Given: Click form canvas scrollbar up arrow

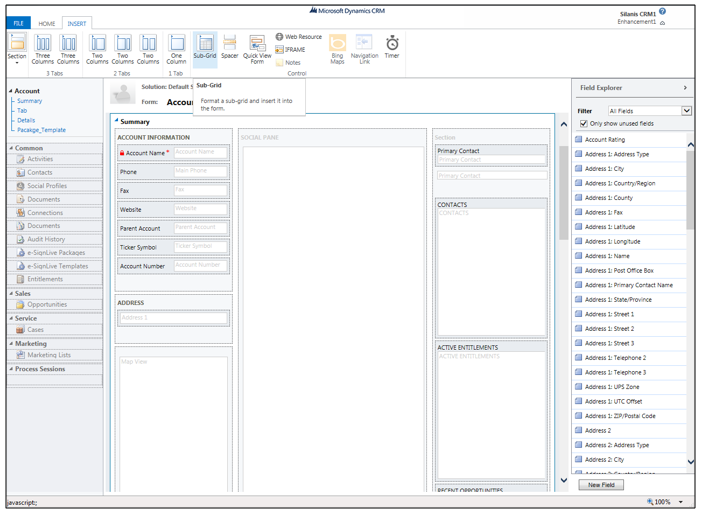Looking at the screenshot, I should 564,124.
